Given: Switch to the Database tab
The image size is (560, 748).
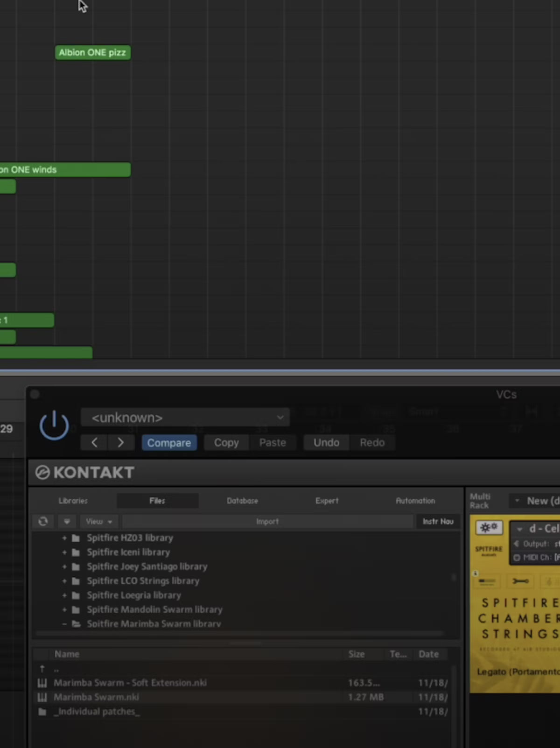Looking at the screenshot, I should click(x=242, y=501).
